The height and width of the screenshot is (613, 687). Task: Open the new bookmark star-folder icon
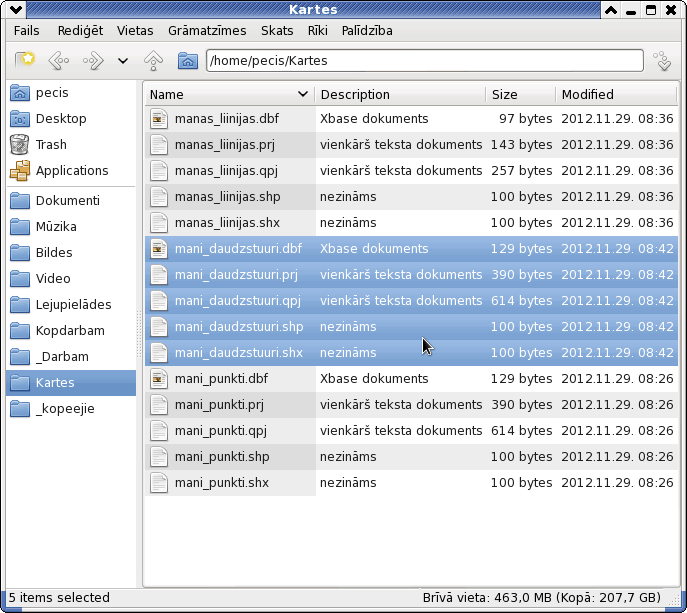click(25, 60)
